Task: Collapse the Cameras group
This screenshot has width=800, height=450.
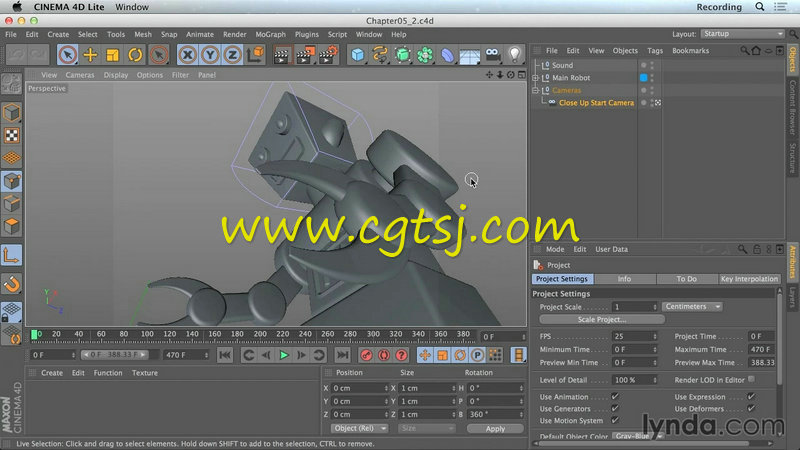Action: coord(535,90)
